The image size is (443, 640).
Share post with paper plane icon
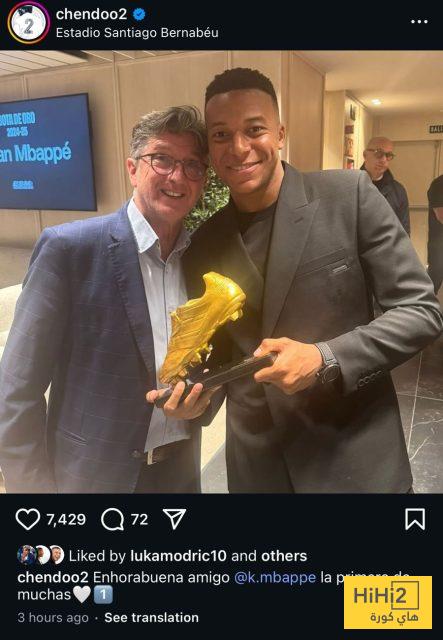coord(174,519)
